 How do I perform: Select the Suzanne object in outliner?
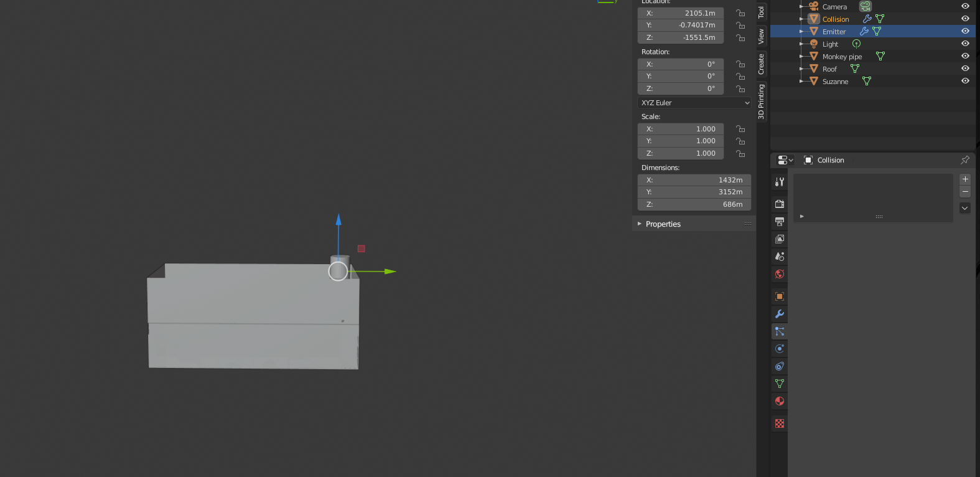tap(835, 82)
